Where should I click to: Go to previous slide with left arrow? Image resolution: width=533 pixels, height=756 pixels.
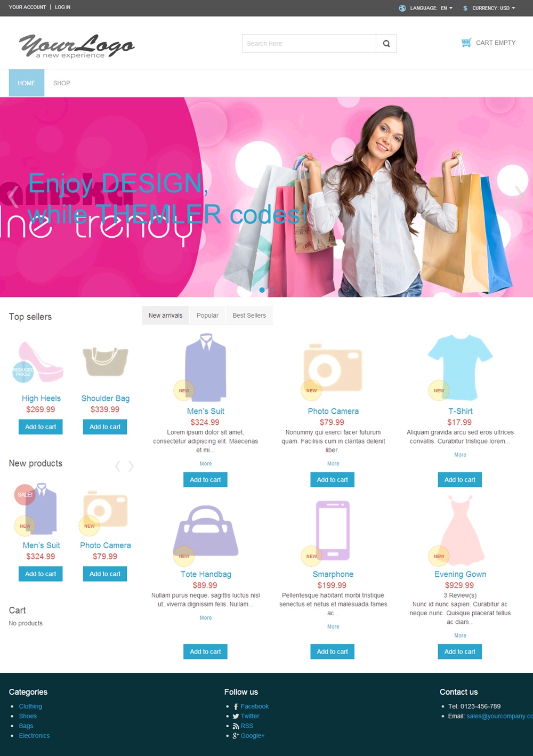(x=13, y=197)
